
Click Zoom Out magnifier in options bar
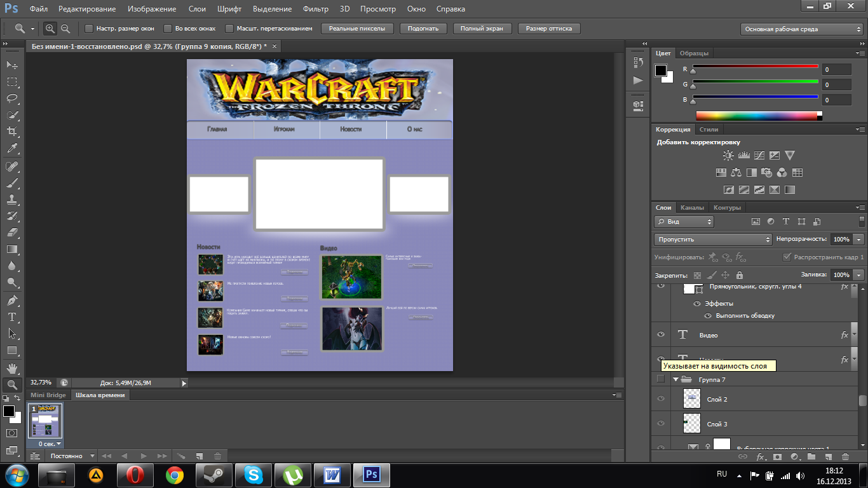pyautogui.click(x=65, y=29)
